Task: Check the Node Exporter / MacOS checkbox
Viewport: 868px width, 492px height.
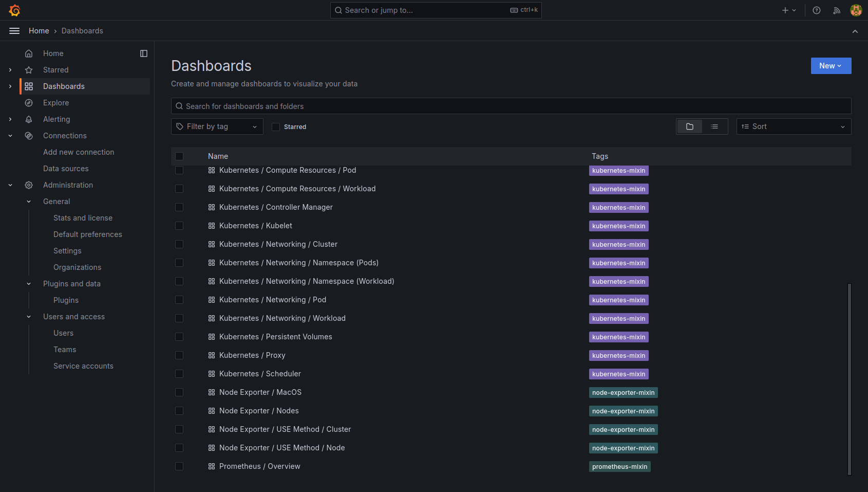Action: (x=179, y=392)
